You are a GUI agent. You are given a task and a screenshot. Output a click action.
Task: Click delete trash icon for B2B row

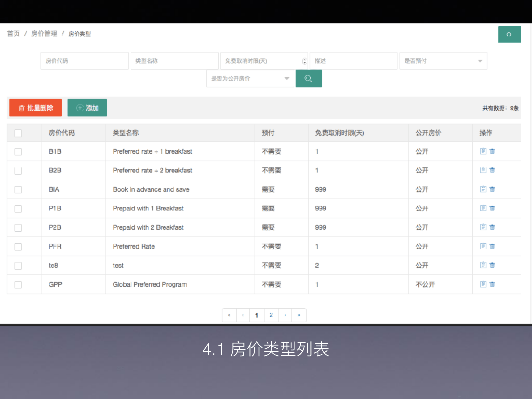click(x=492, y=170)
